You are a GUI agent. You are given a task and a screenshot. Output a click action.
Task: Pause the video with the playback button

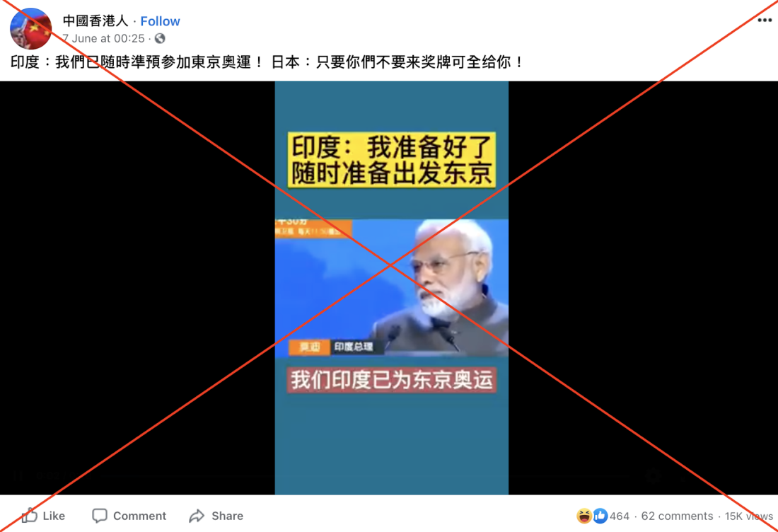pyautogui.click(x=19, y=475)
